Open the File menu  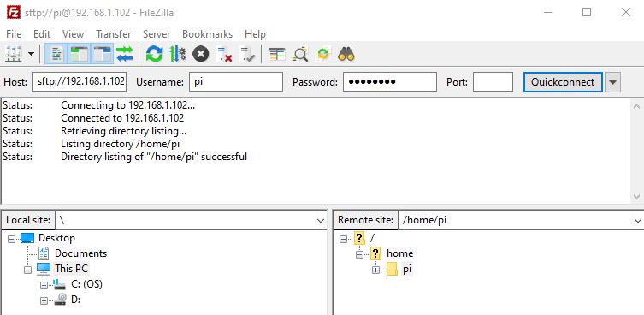(x=14, y=34)
